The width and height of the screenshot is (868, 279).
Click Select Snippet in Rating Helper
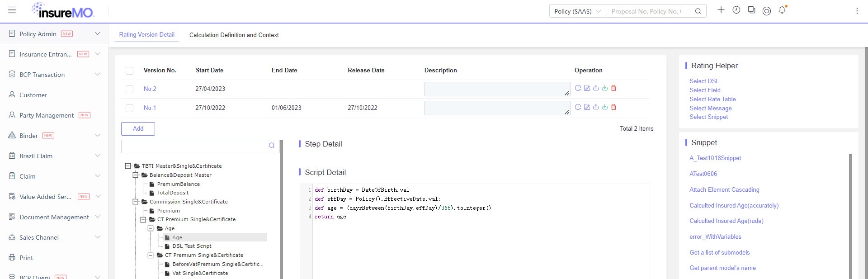[708, 117]
